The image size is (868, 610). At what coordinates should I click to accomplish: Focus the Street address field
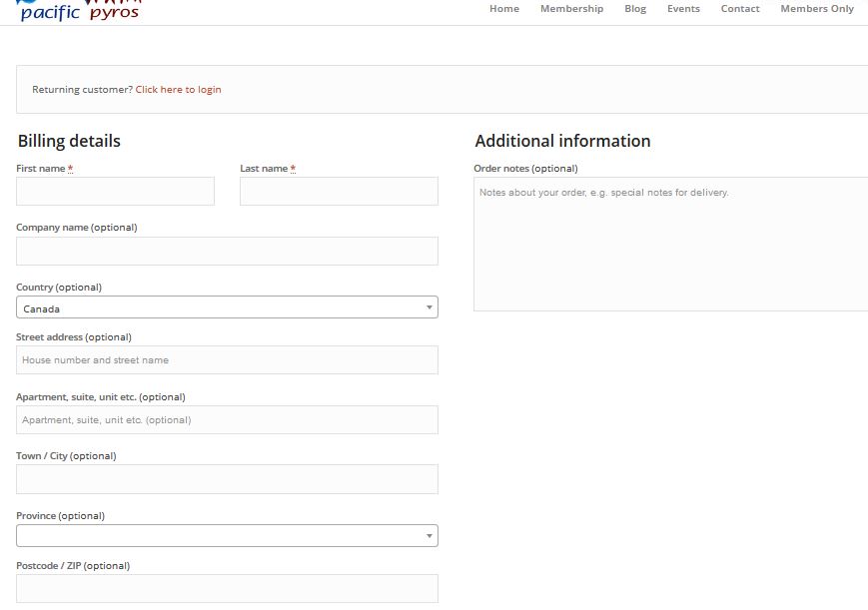[227, 360]
